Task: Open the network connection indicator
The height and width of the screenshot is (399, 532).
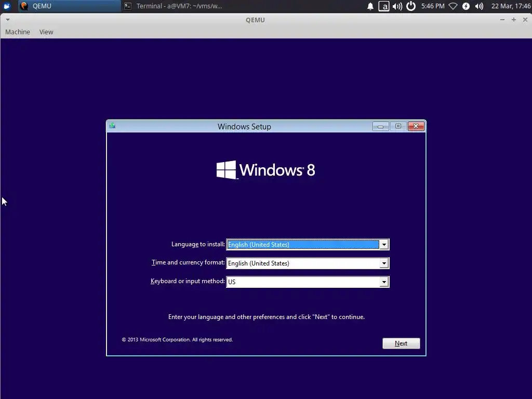Action: (453, 6)
